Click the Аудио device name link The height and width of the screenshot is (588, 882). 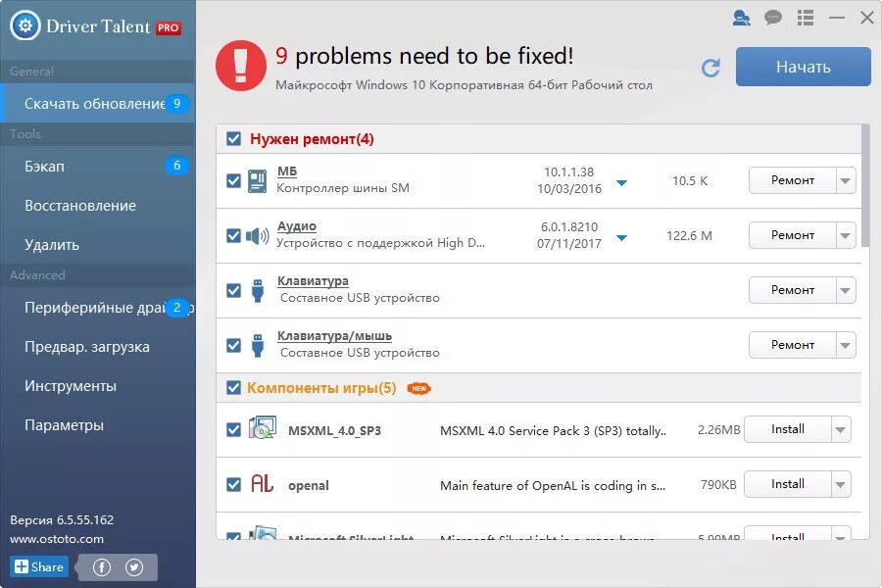tap(296, 226)
